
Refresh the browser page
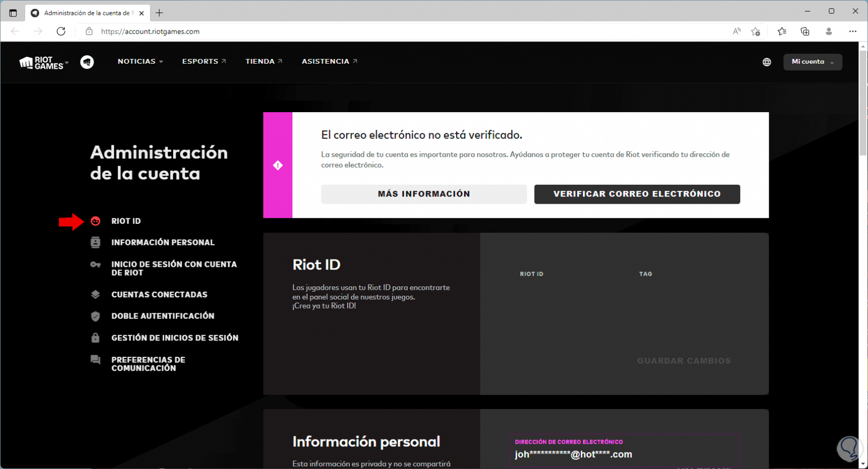[61, 31]
